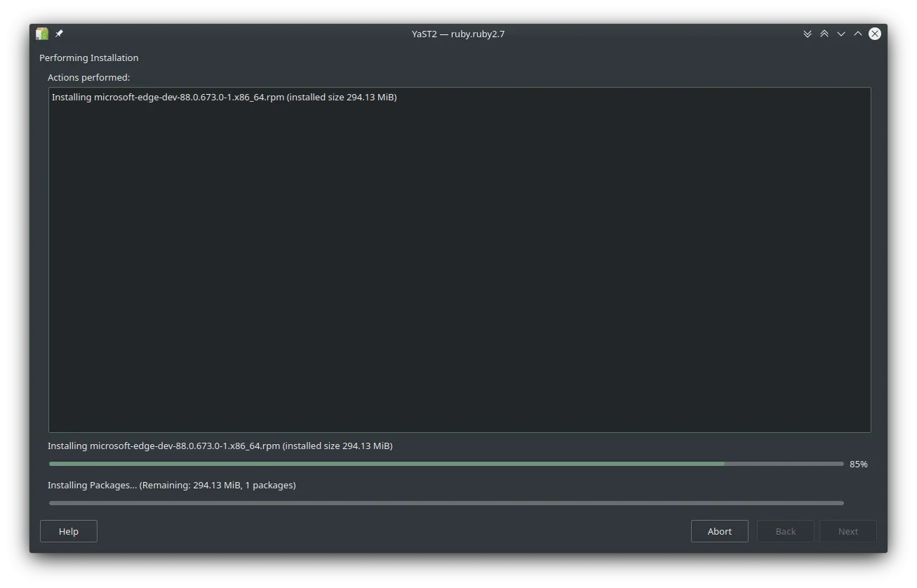917x588 pixels.
Task: Click the YaST package icon in the title bar
Action: (41, 33)
